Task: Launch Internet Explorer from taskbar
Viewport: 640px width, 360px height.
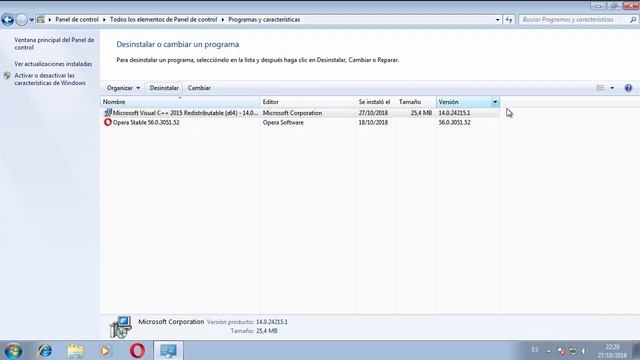Action: [44, 351]
